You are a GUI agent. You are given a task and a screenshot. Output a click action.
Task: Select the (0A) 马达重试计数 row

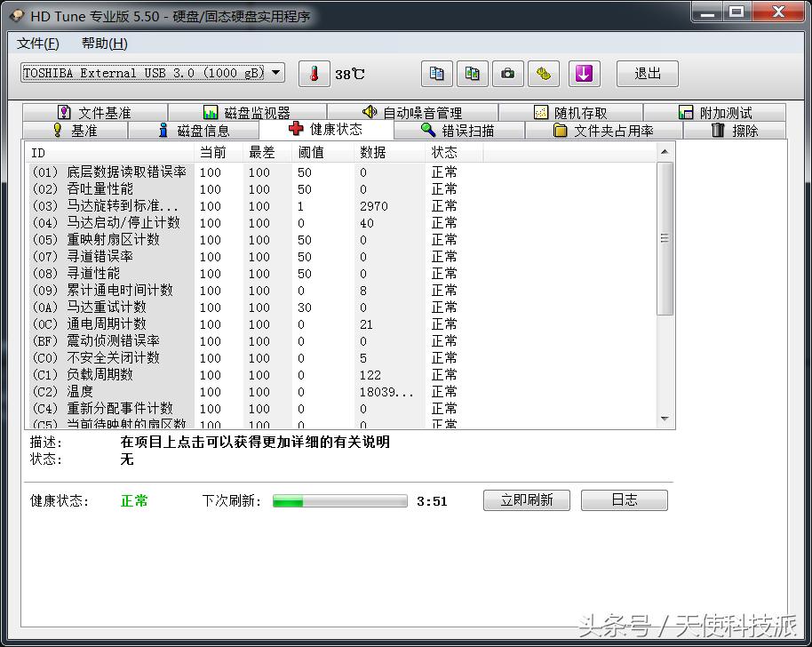coord(341,308)
